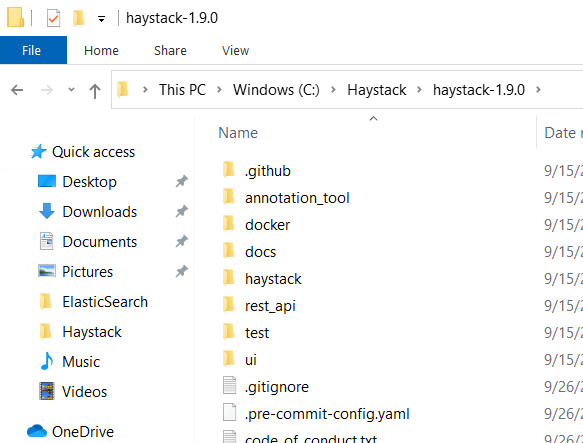Expand chevron after Windows (C:) breadcrumb
Image resolution: width=583 pixels, height=443 pixels.
333,90
